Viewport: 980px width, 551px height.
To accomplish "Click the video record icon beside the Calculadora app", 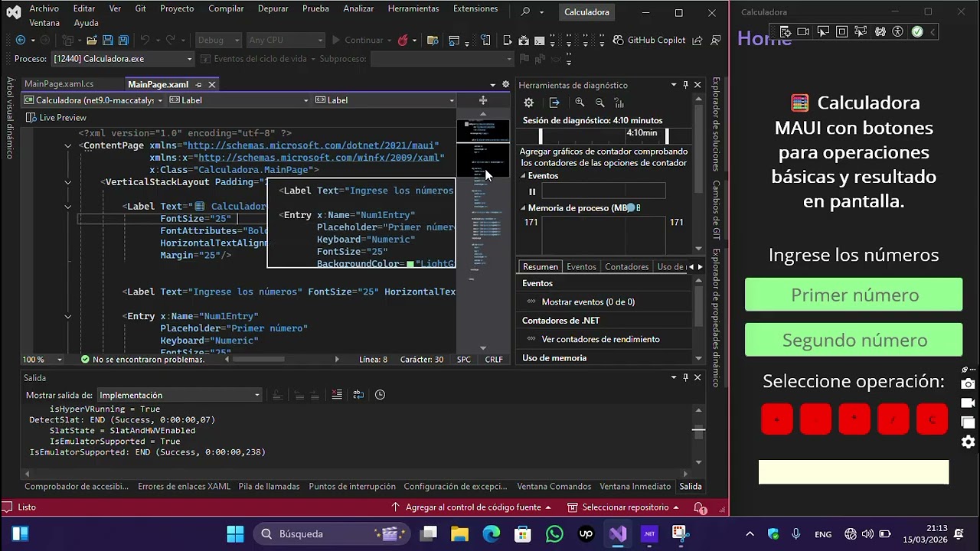I will click(969, 403).
